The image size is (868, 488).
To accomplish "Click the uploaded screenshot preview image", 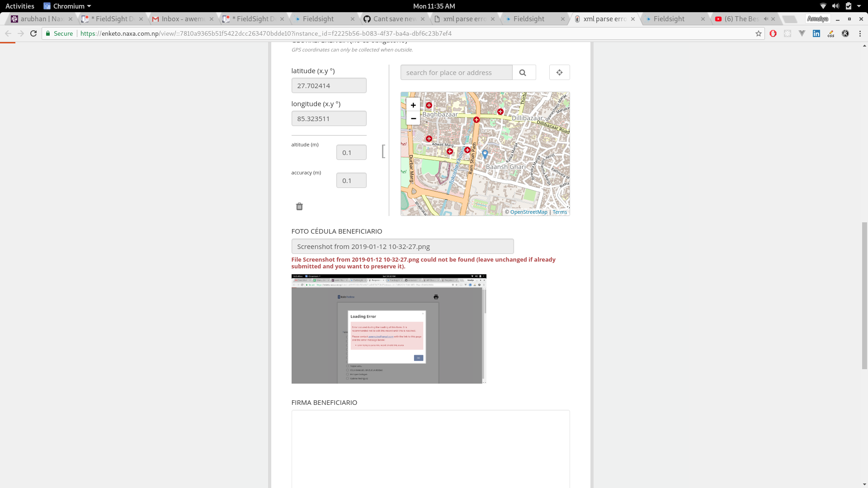I will coord(389,329).
